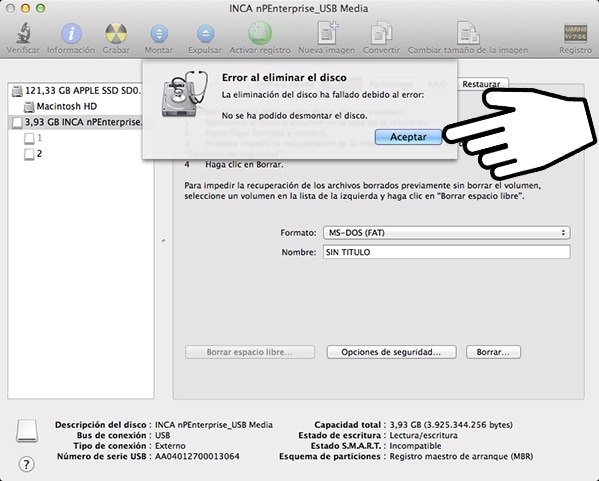
Task: Click the Externo connection type text
Action: tap(170, 446)
